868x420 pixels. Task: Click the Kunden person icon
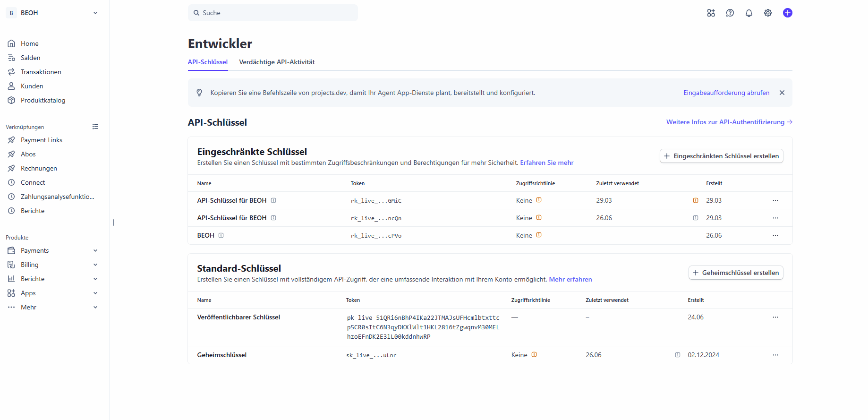(x=11, y=86)
